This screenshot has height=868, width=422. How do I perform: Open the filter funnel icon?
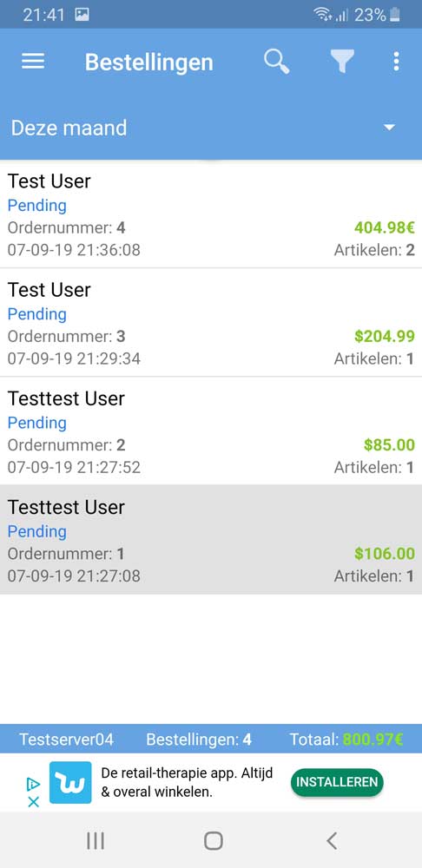click(x=343, y=62)
